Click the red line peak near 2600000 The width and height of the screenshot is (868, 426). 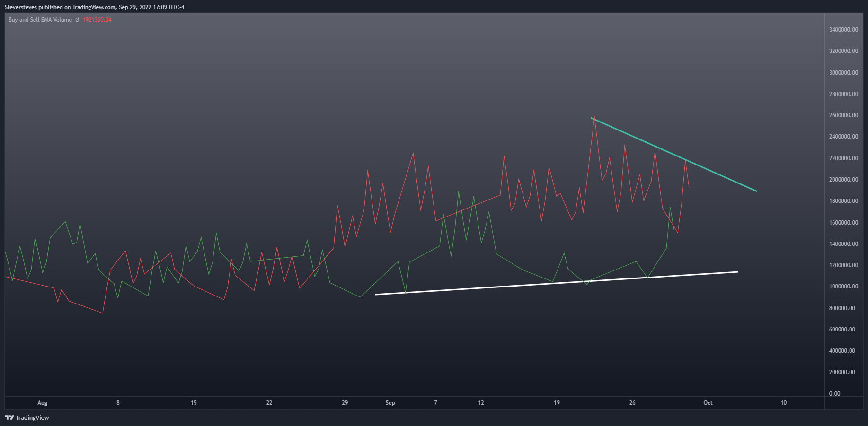tap(594, 118)
